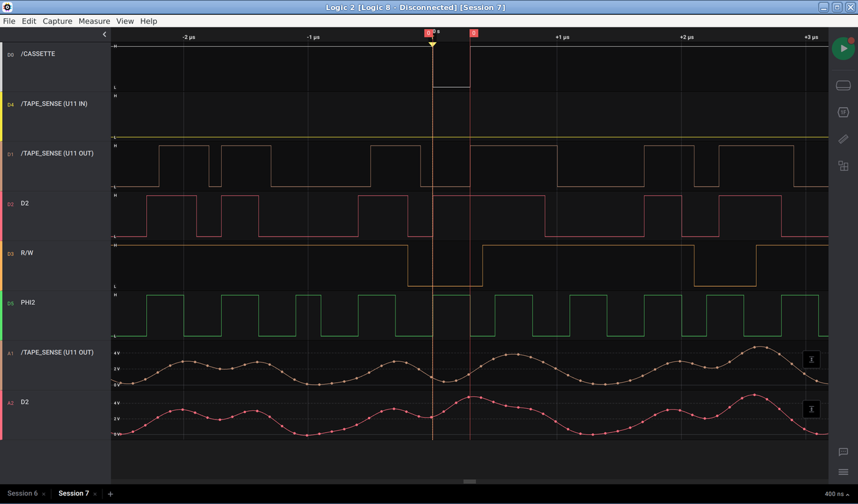Open the feedback chat icon
Image resolution: width=858 pixels, height=504 pixels.
[x=843, y=452]
